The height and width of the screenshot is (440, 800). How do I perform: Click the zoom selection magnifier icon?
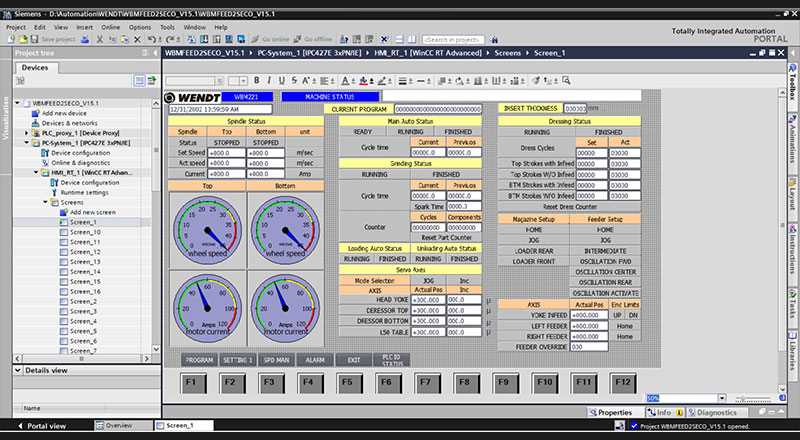point(565,81)
